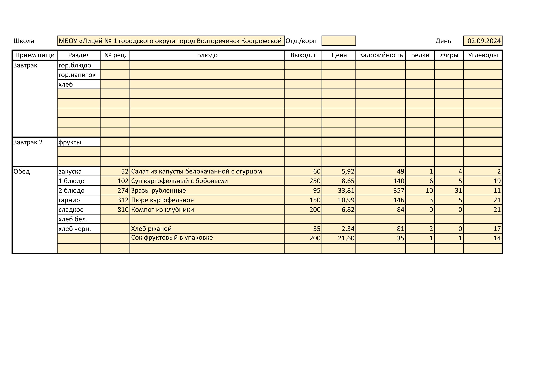
Task: Click the 'Прием пищи' column header
Action: pos(35,55)
